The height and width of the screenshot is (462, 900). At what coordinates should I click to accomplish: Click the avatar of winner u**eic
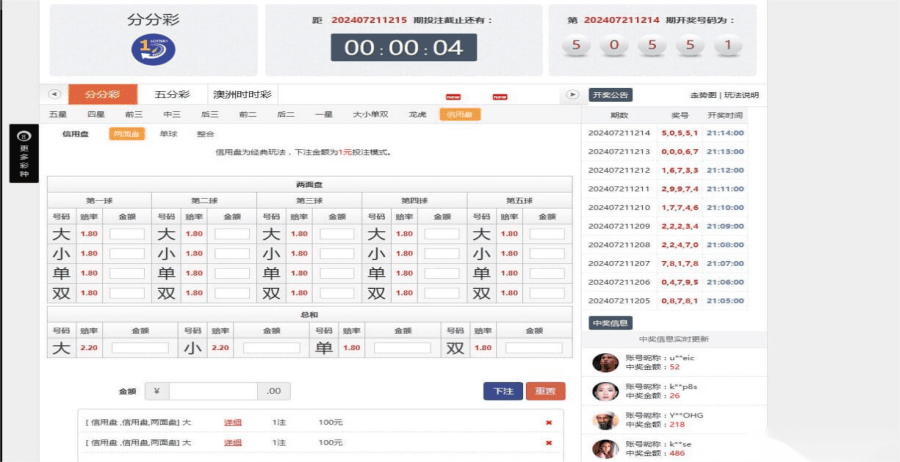[602, 363]
